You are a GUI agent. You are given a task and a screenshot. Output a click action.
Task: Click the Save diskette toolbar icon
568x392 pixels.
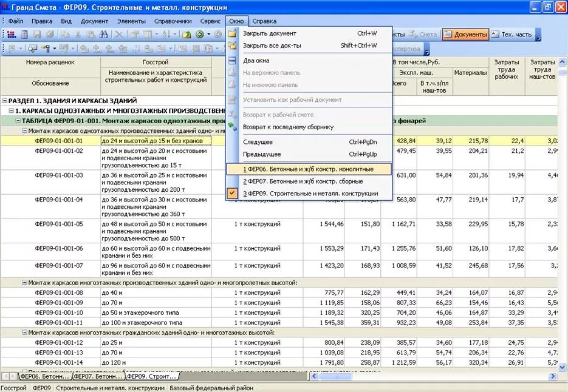[37, 35]
